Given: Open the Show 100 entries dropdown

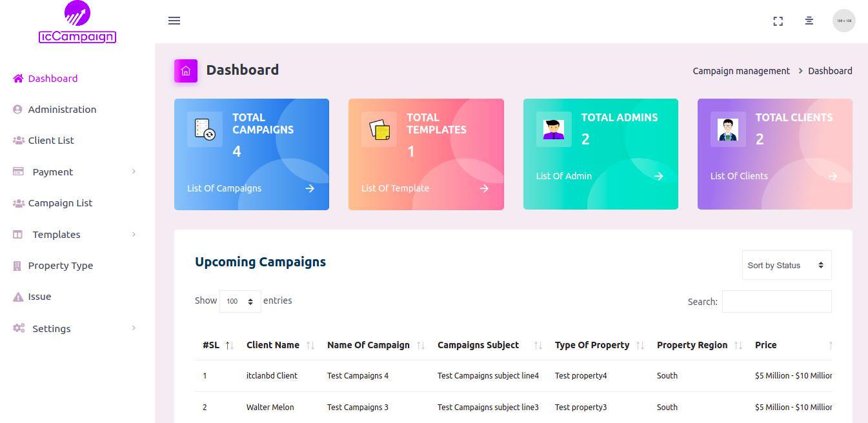Looking at the screenshot, I should tap(240, 301).
